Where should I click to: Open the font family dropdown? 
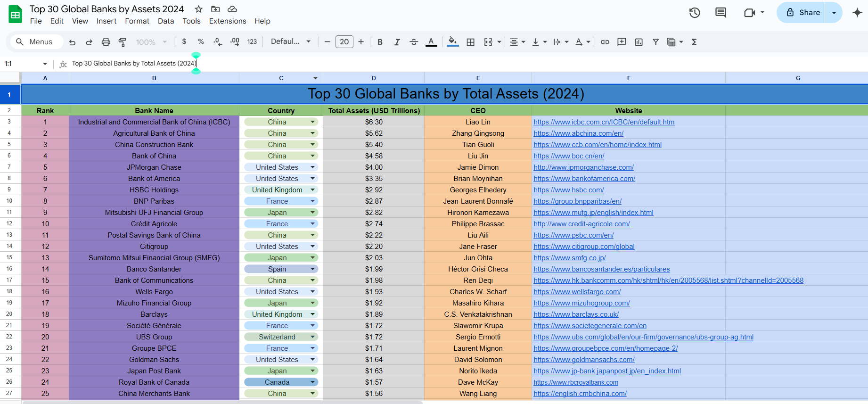pyautogui.click(x=290, y=41)
